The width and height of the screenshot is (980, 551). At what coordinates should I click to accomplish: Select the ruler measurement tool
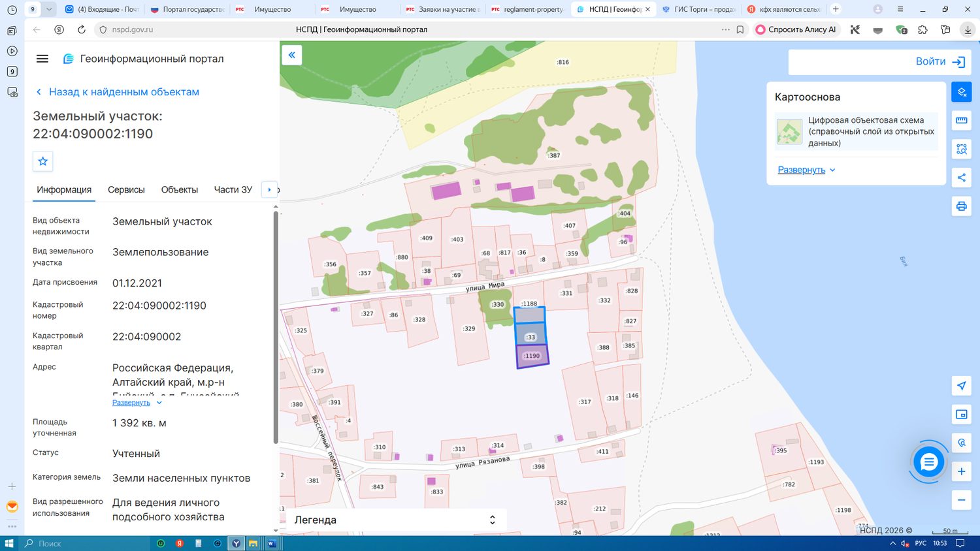click(962, 120)
